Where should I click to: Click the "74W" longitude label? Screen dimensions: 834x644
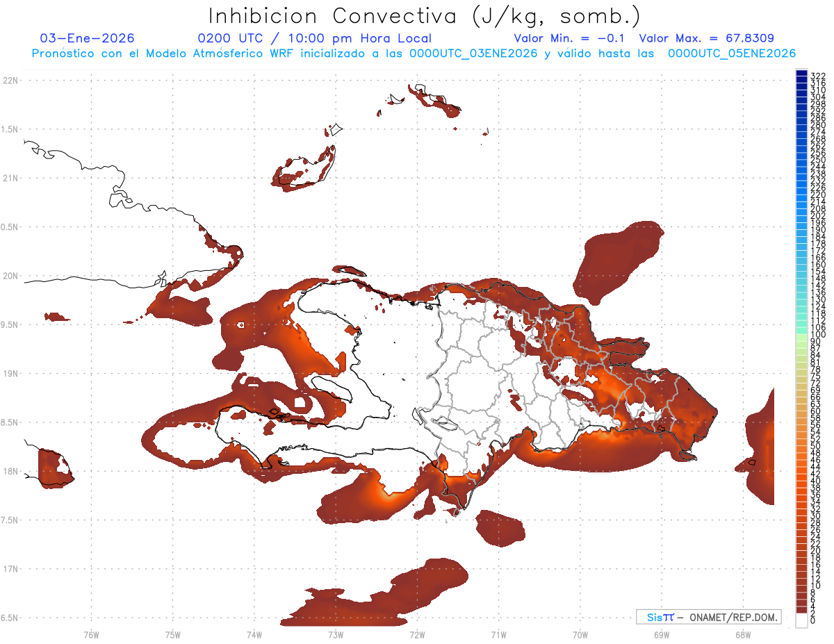254,634
